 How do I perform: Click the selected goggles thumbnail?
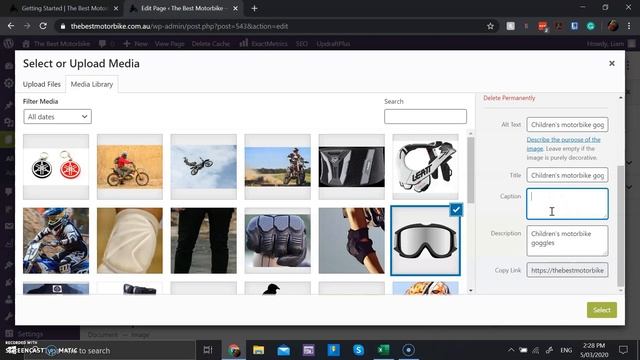coord(425,241)
